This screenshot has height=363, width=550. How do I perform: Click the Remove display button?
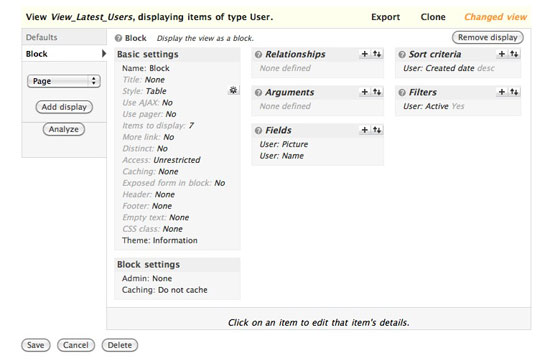click(488, 37)
